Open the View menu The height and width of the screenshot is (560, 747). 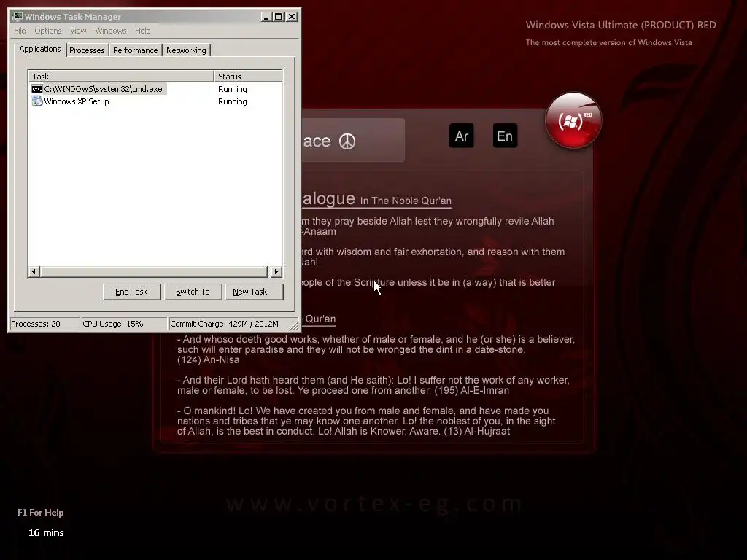click(78, 31)
